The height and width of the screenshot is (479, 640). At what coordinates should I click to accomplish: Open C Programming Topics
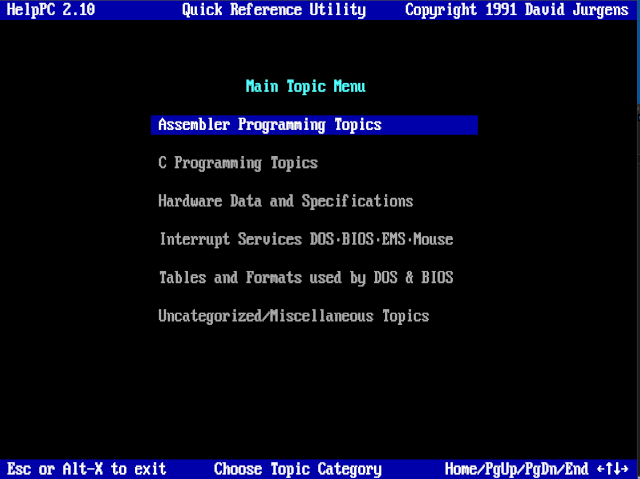pyautogui.click(x=238, y=163)
